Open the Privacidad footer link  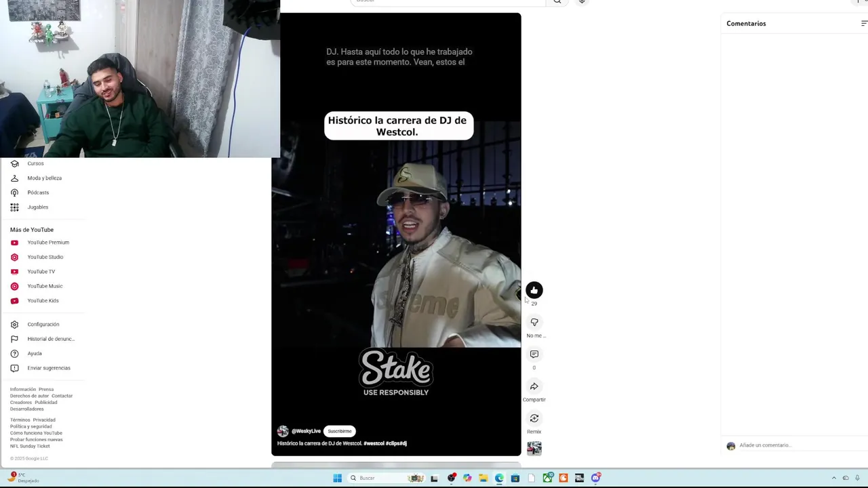44,420
